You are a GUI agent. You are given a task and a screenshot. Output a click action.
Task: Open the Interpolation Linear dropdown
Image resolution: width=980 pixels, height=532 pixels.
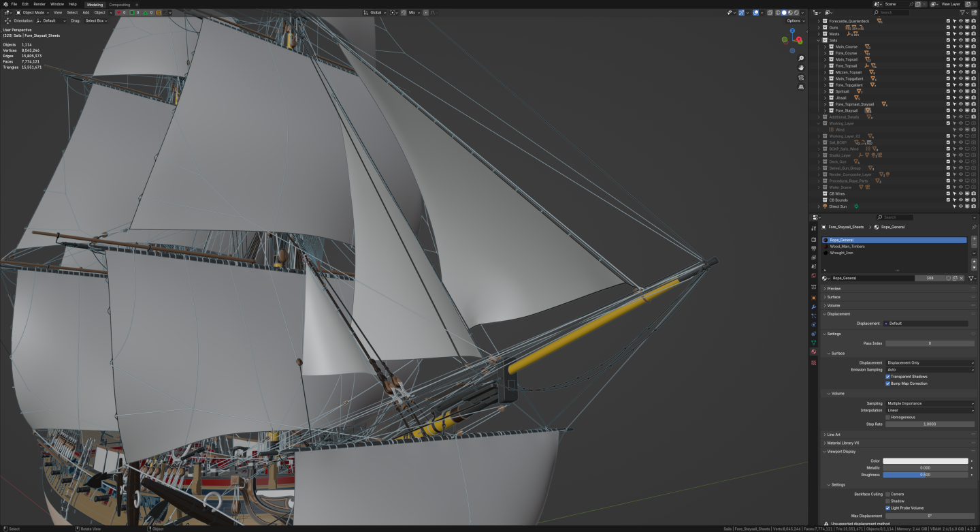(x=930, y=410)
